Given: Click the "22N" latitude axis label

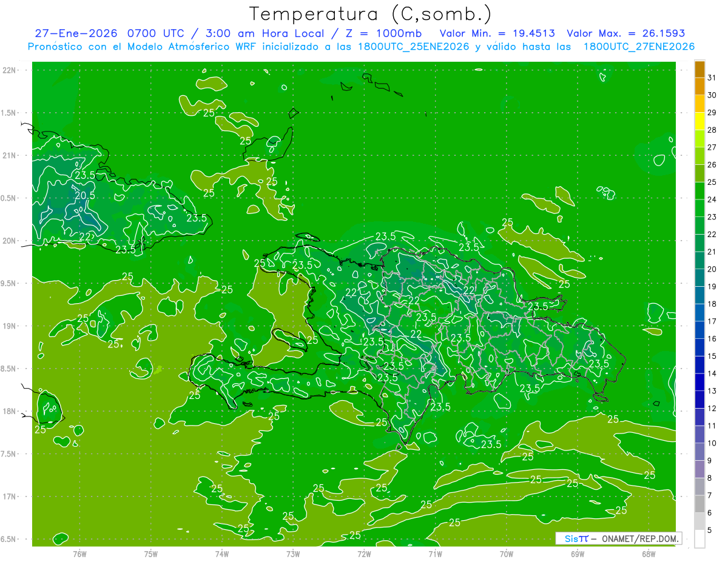Looking at the screenshot, I should [x=9, y=70].
